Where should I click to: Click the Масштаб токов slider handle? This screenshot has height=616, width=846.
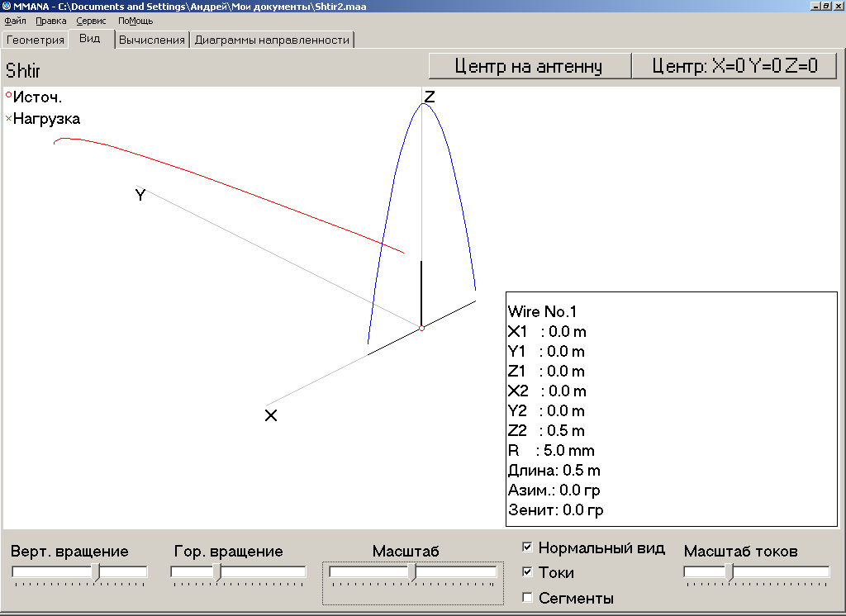coord(730,572)
